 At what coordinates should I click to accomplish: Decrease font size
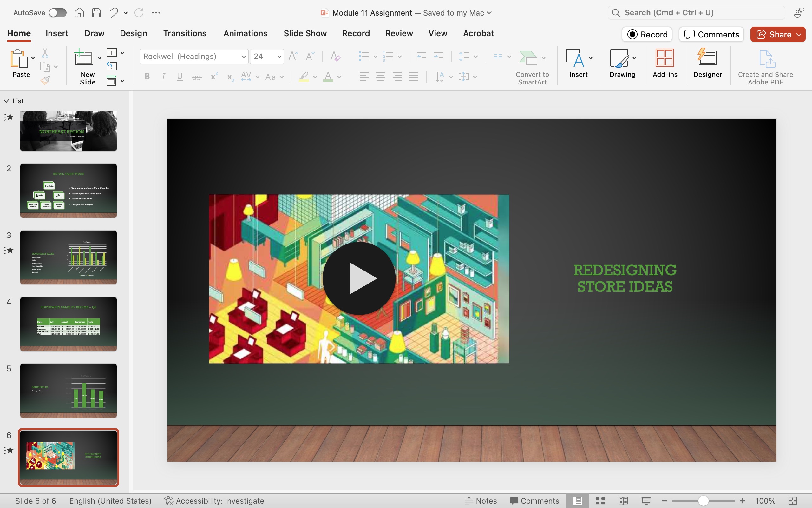coord(310,56)
